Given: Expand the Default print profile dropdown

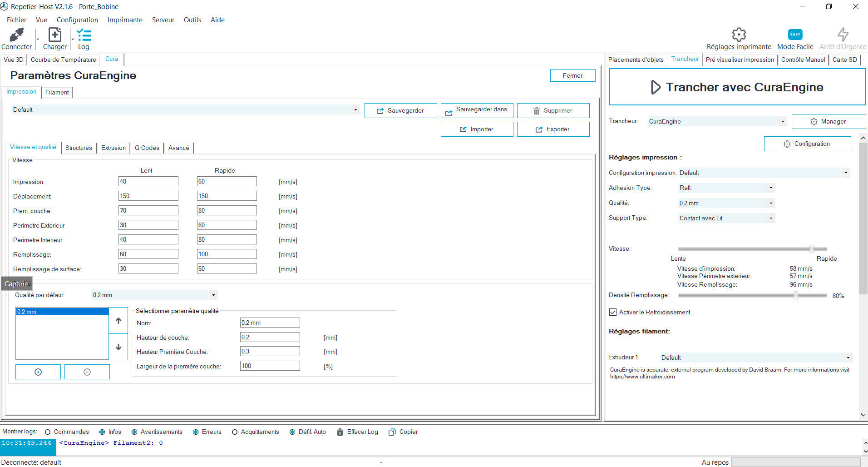Looking at the screenshot, I should point(355,109).
